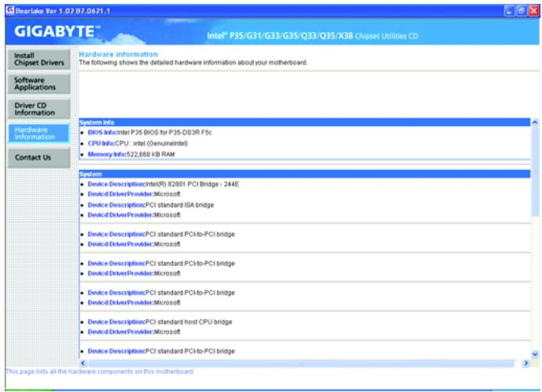Screen dimensions: 542x392
Task: Click Microsoft provider under host CPU bridge
Action: coord(134,332)
